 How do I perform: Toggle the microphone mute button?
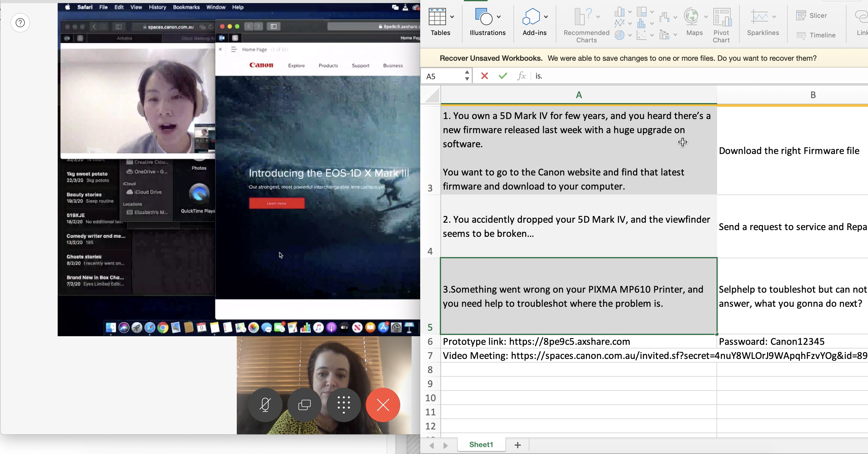tap(265, 404)
